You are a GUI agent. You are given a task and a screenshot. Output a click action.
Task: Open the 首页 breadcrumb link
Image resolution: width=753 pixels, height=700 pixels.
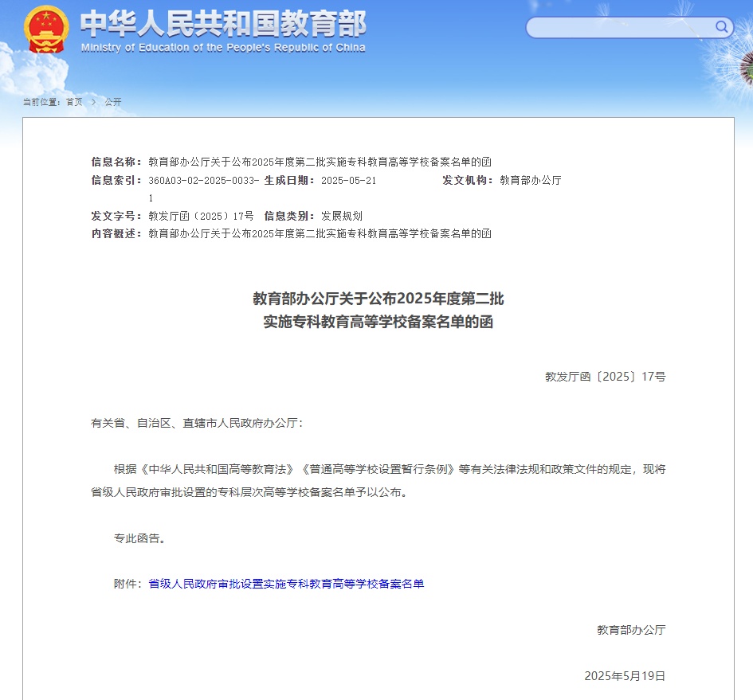pyautogui.click(x=73, y=102)
